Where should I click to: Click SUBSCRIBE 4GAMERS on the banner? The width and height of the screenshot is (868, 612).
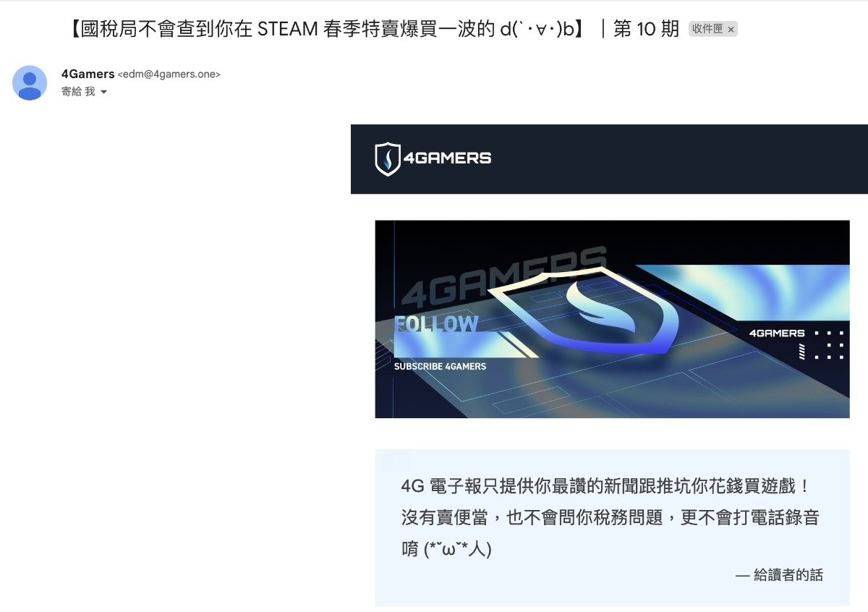pyautogui.click(x=440, y=367)
